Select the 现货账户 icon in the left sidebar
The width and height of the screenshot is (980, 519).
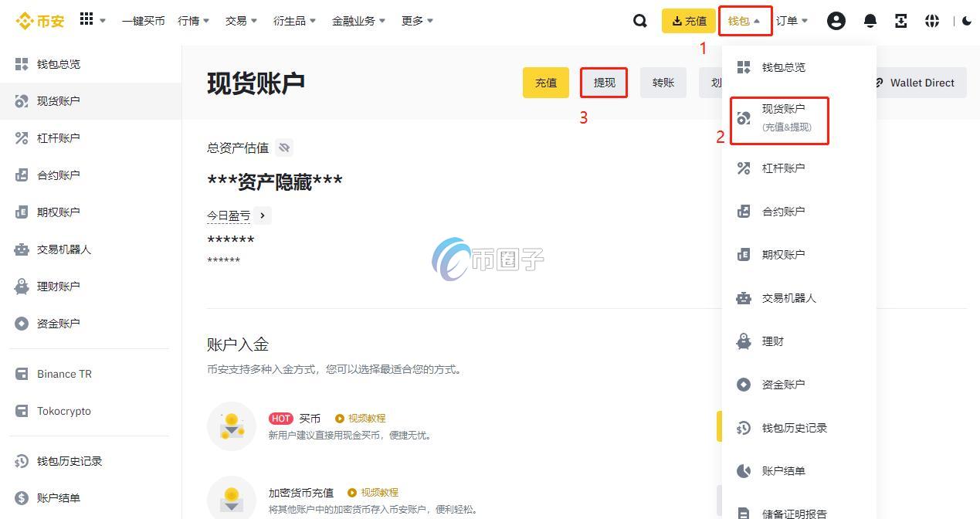21,100
